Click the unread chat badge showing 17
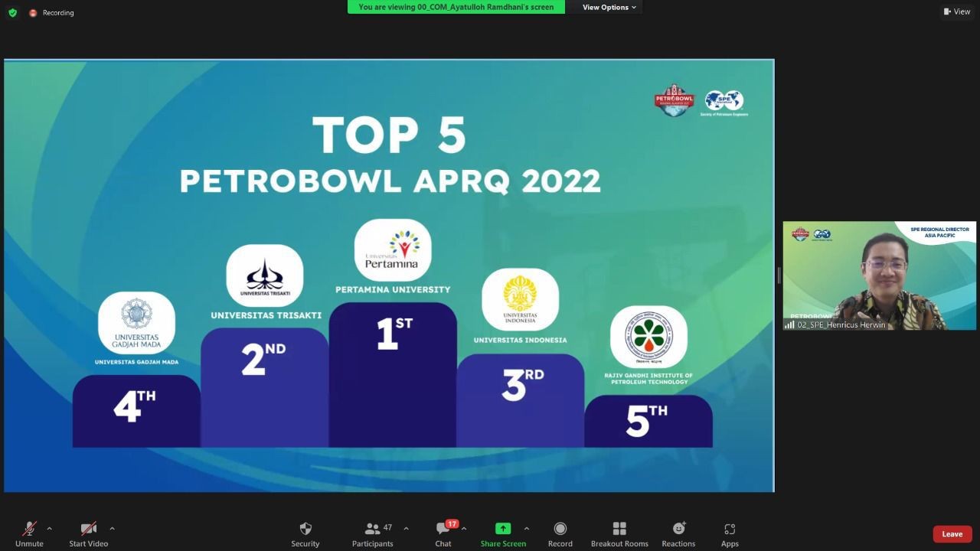Image resolution: width=980 pixels, height=551 pixels. [x=452, y=524]
